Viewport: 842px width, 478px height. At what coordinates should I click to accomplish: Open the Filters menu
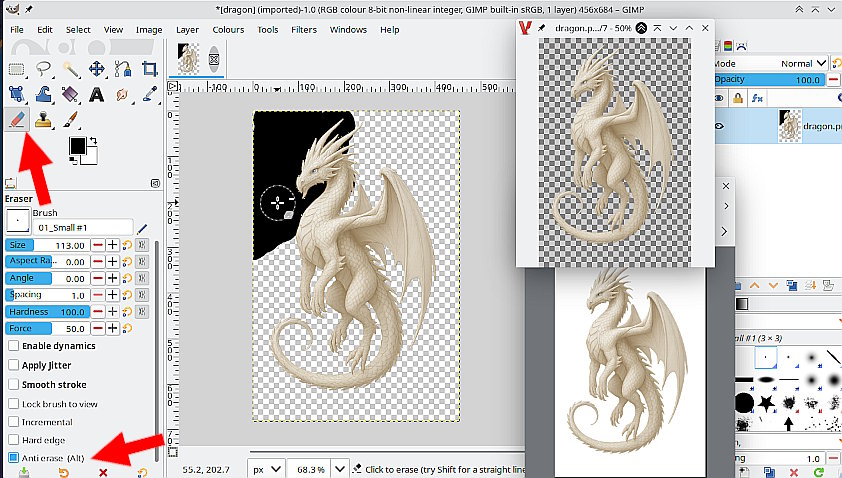[x=304, y=30]
